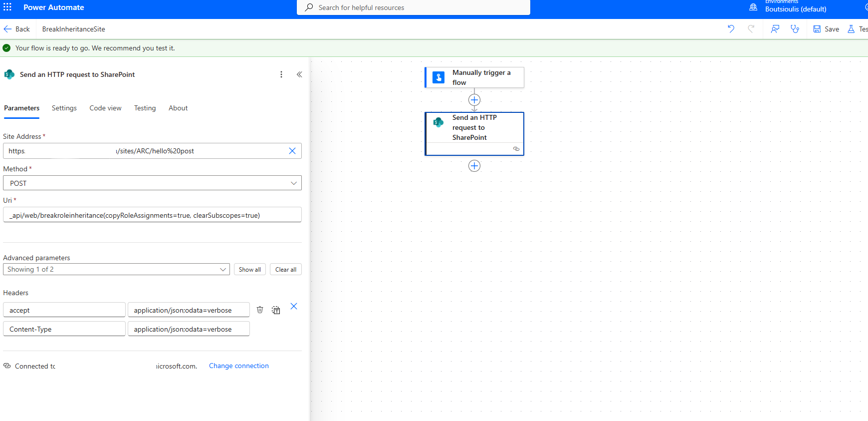
Task: Collapse the action details panel
Action: click(x=299, y=74)
